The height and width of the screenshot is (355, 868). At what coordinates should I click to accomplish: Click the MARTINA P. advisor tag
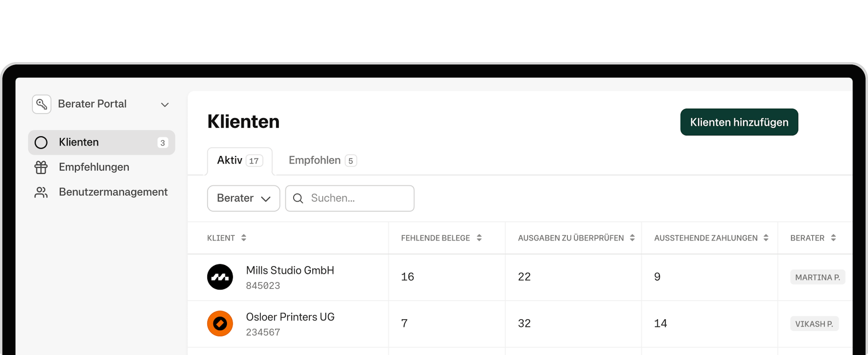[x=817, y=277]
